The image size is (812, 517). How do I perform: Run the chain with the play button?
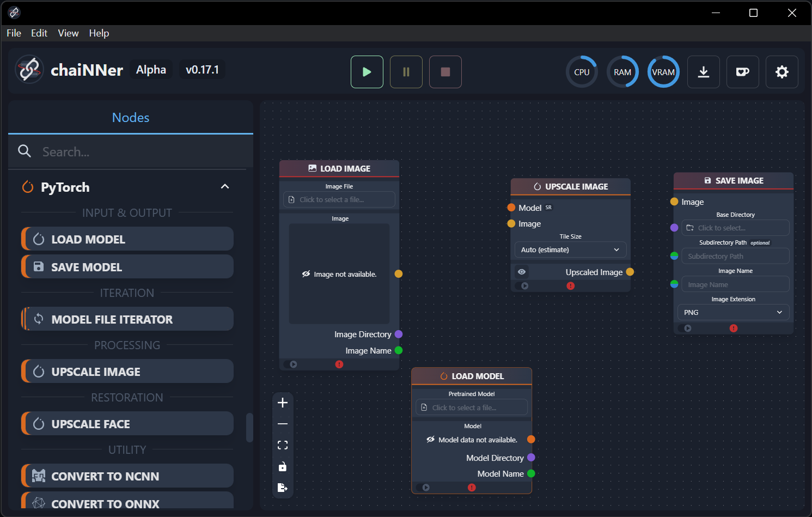[x=367, y=72]
